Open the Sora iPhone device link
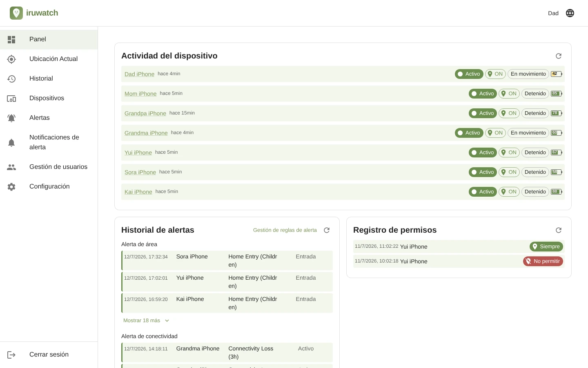Image resolution: width=588 pixels, height=368 pixels. tap(140, 172)
